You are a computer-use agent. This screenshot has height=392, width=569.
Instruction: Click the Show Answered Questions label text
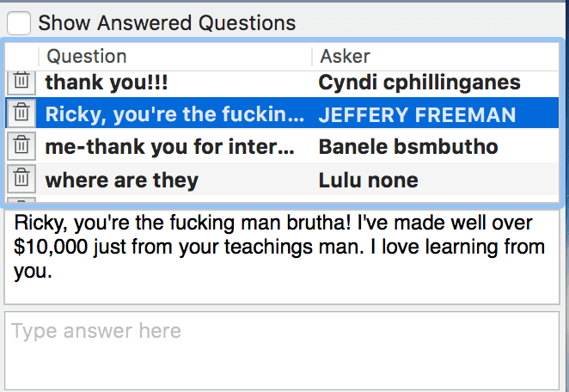click(167, 23)
